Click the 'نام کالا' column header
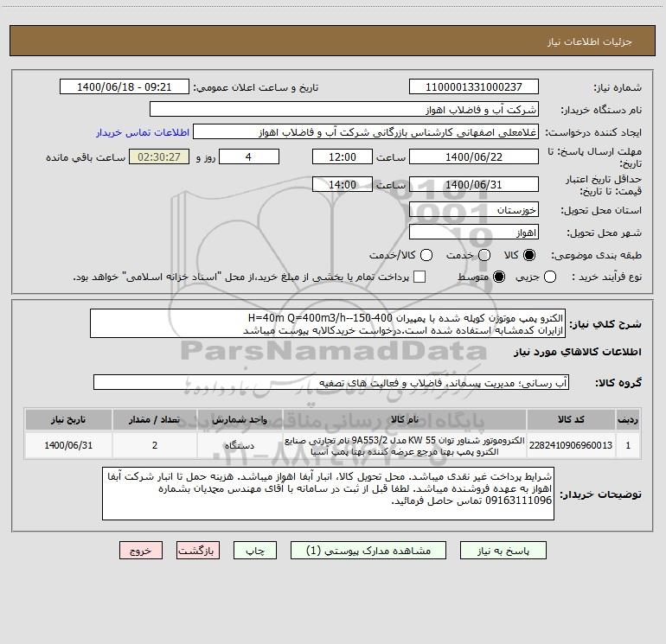This screenshot has width=666, height=644. pyautogui.click(x=405, y=419)
